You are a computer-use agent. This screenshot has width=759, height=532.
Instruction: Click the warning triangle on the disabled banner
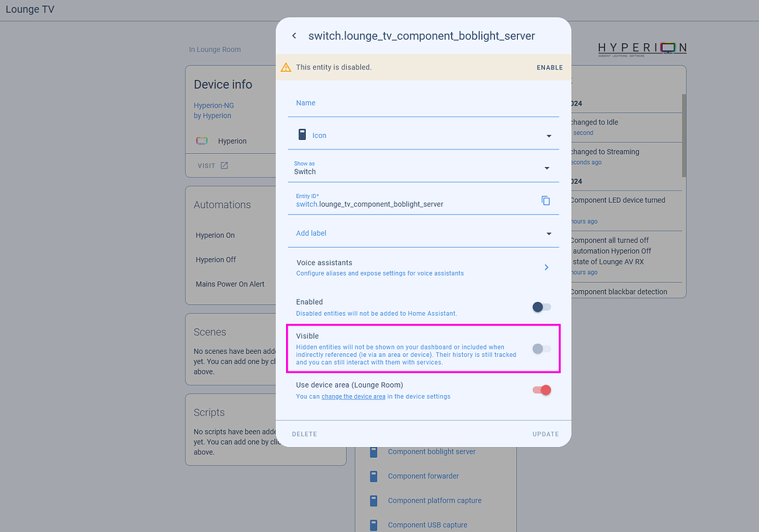[x=286, y=67]
